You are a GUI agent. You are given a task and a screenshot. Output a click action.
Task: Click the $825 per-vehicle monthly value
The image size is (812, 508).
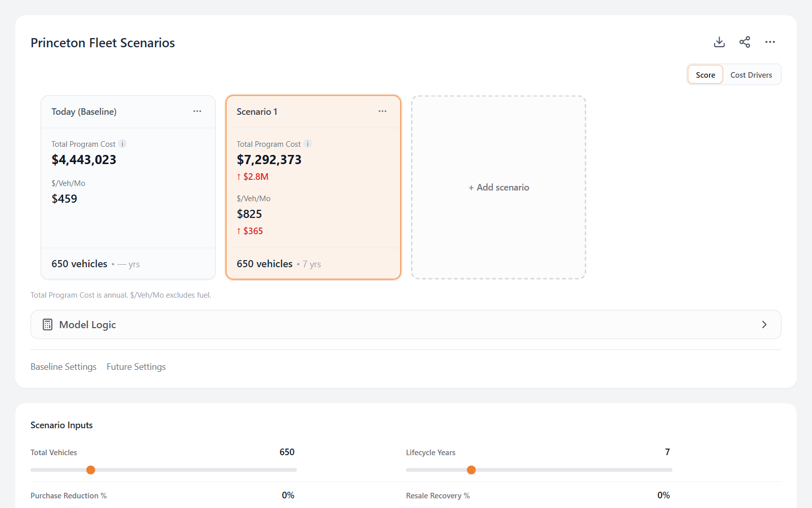coord(249,214)
